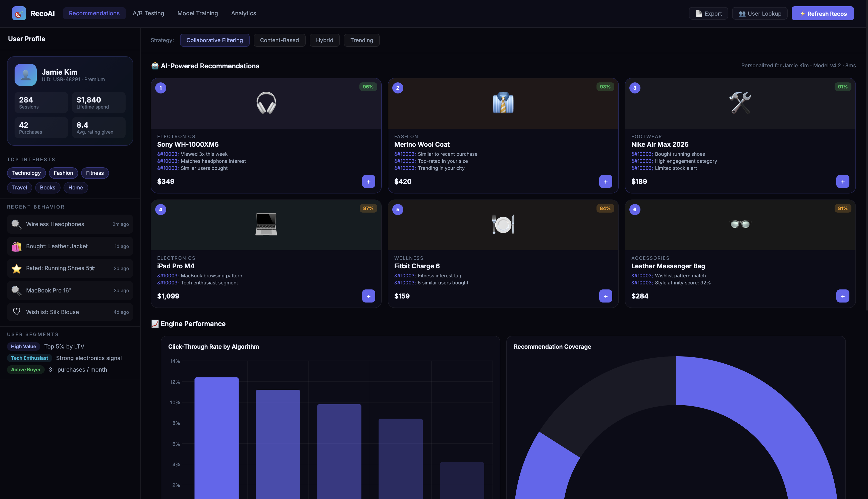Click 87% match score badge

click(x=368, y=208)
